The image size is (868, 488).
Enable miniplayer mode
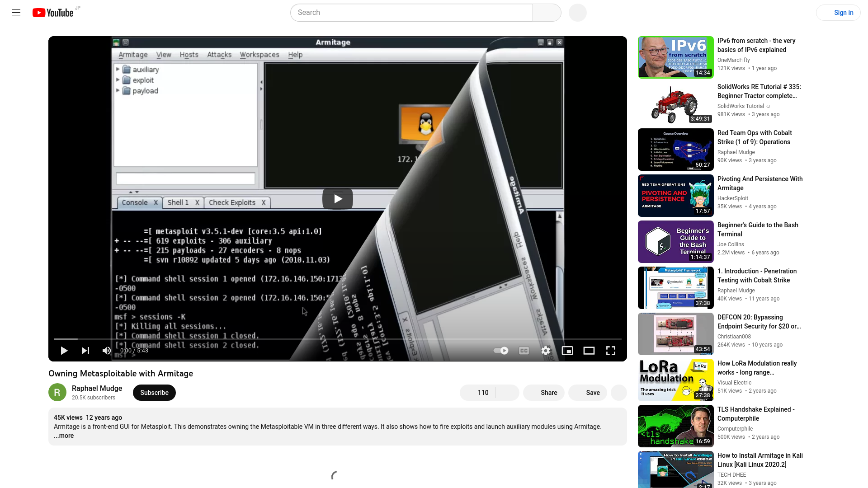(x=567, y=351)
